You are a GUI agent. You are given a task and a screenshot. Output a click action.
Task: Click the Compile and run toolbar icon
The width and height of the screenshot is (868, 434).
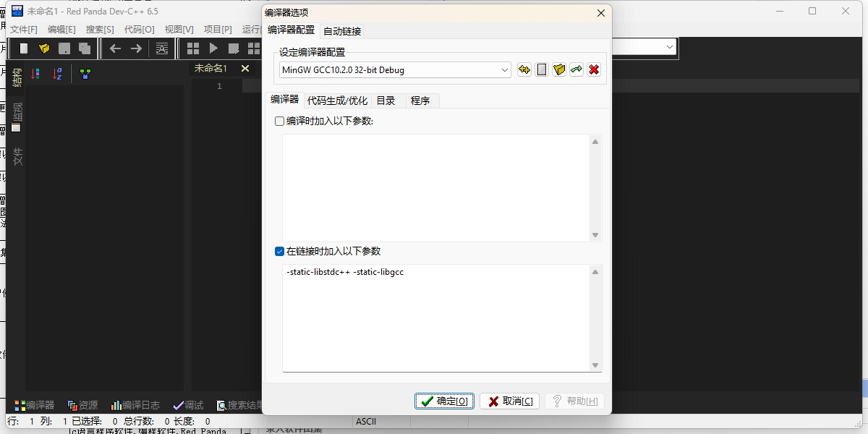[x=234, y=48]
